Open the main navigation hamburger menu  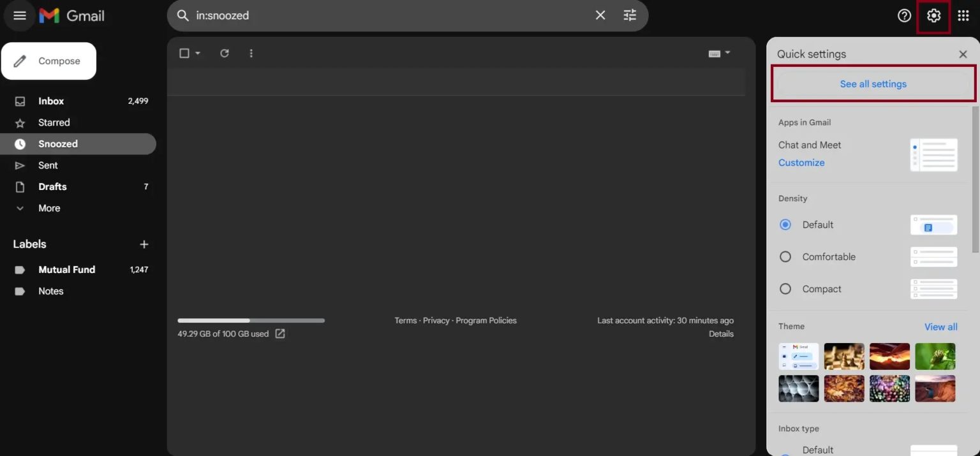tap(19, 15)
